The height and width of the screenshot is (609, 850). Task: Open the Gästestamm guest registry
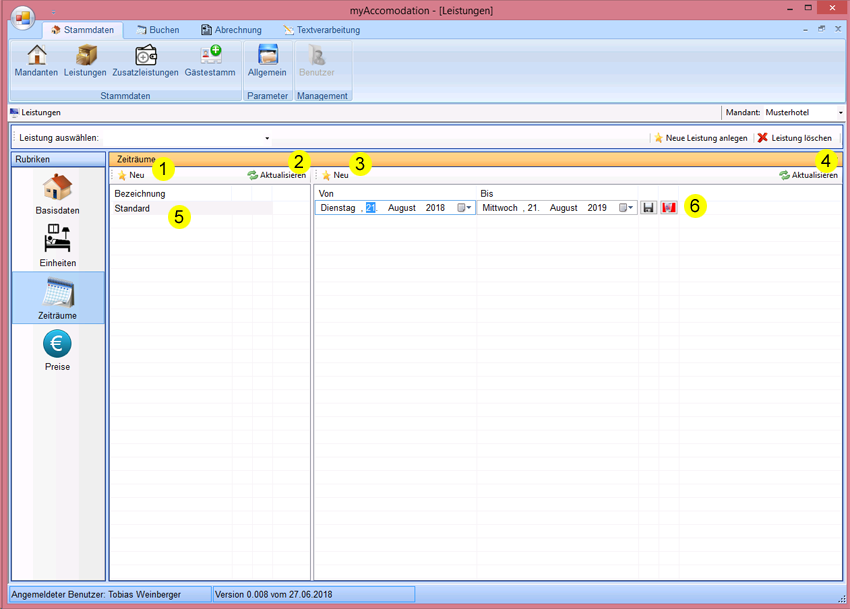[210, 60]
